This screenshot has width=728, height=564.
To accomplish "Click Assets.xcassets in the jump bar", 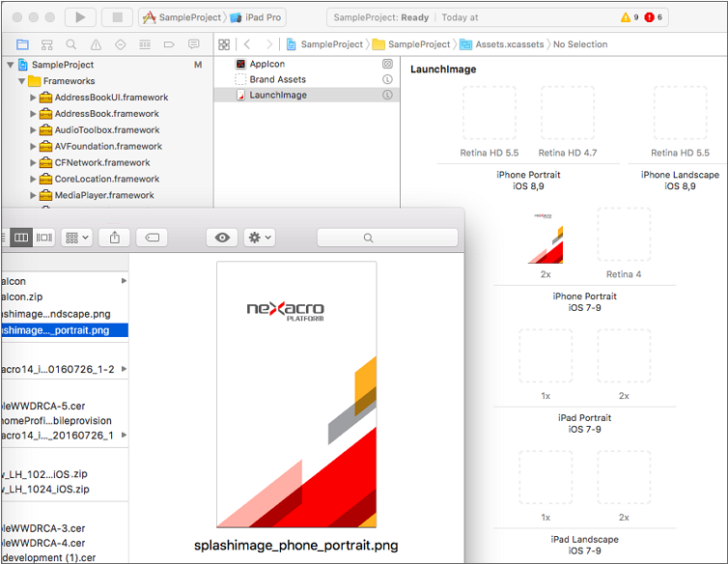I will [502, 44].
